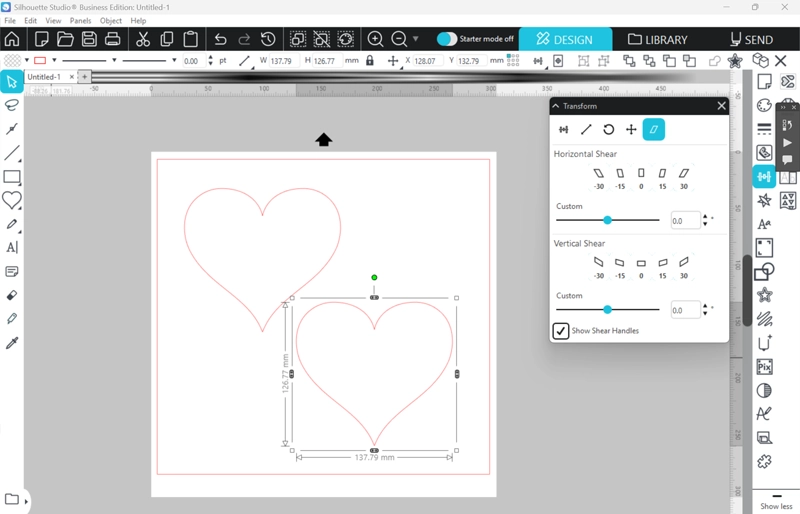
Task: Open the Rotate tab in Transform panel
Action: click(x=608, y=129)
